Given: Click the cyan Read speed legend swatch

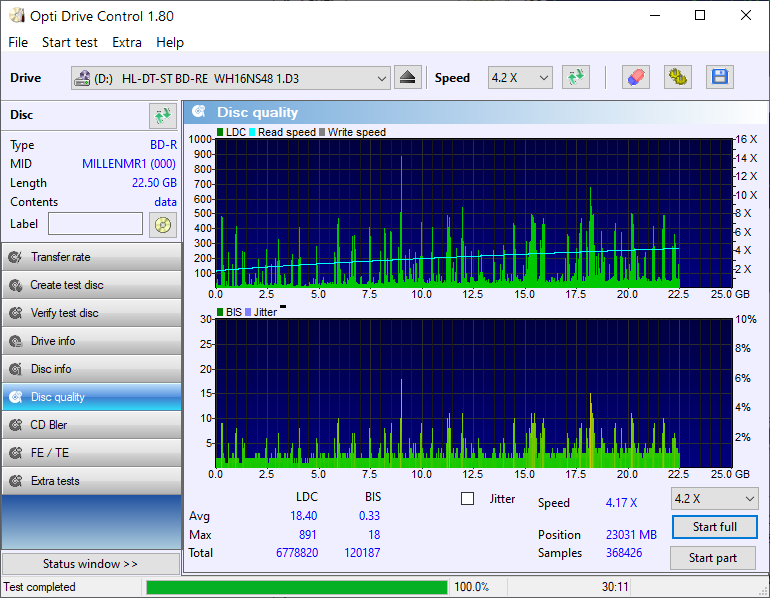Looking at the screenshot, I should tap(252, 132).
